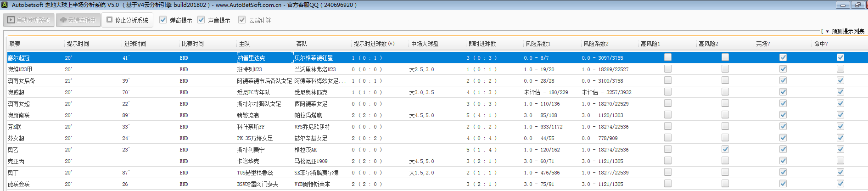Click the Autobetsoft app logo in title bar

5,5
